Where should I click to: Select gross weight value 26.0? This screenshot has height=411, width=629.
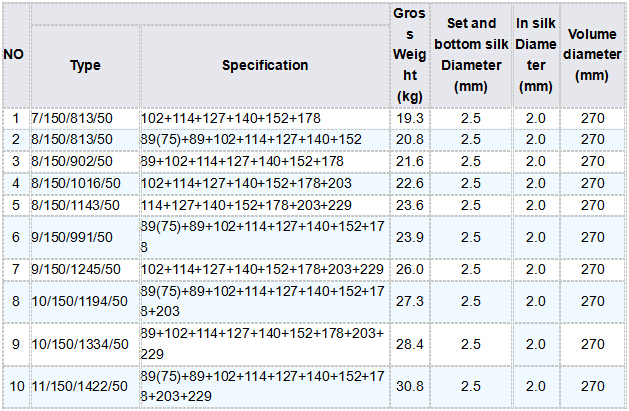click(408, 269)
